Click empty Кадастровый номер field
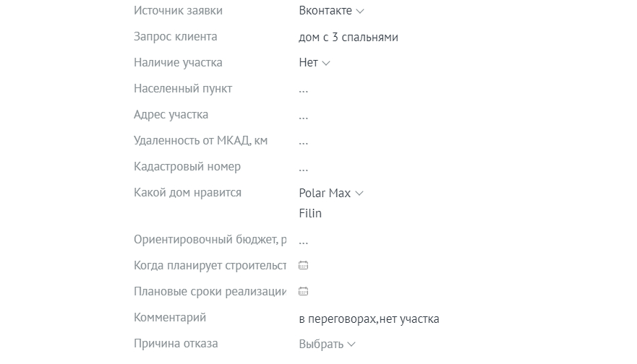Viewport: 637px width, 364px height. click(x=304, y=168)
